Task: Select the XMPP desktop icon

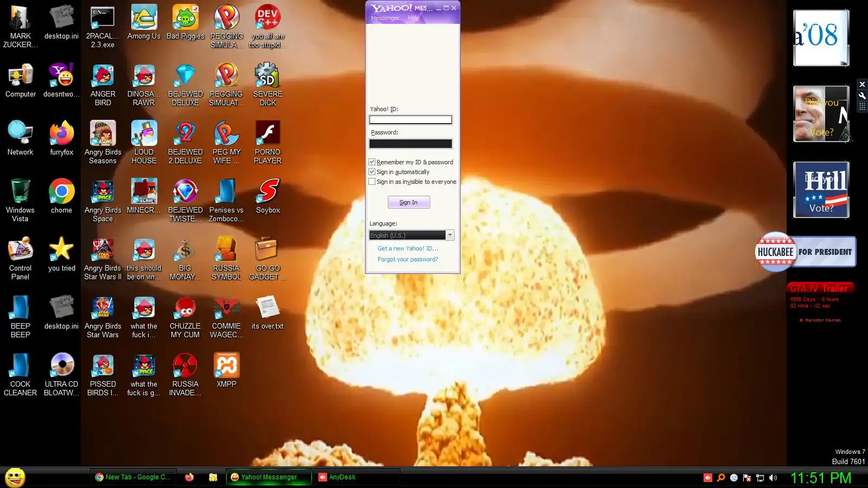Action: click(x=226, y=371)
